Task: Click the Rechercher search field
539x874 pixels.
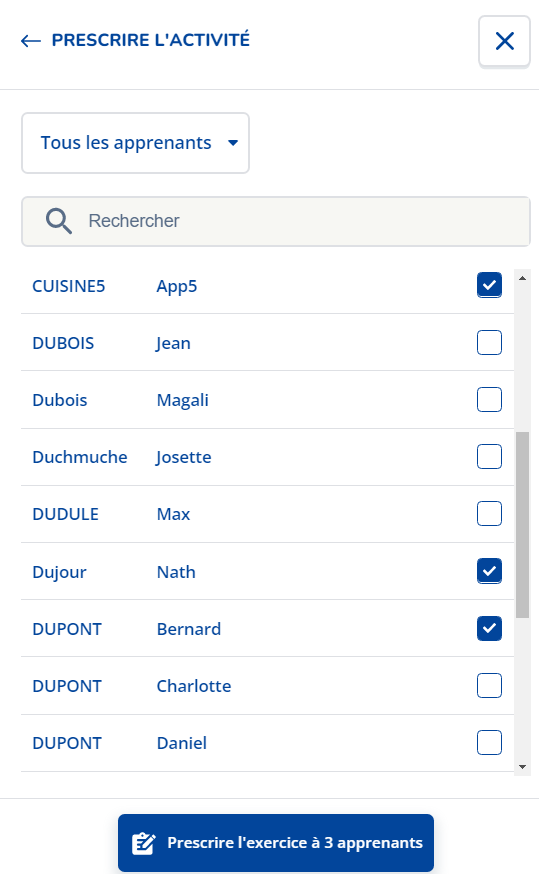Action: click(x=276, y=221)
